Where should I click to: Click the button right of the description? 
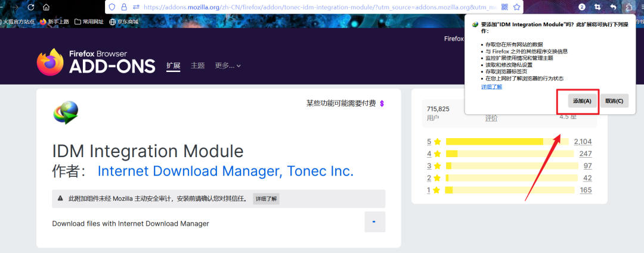point(374,222)
